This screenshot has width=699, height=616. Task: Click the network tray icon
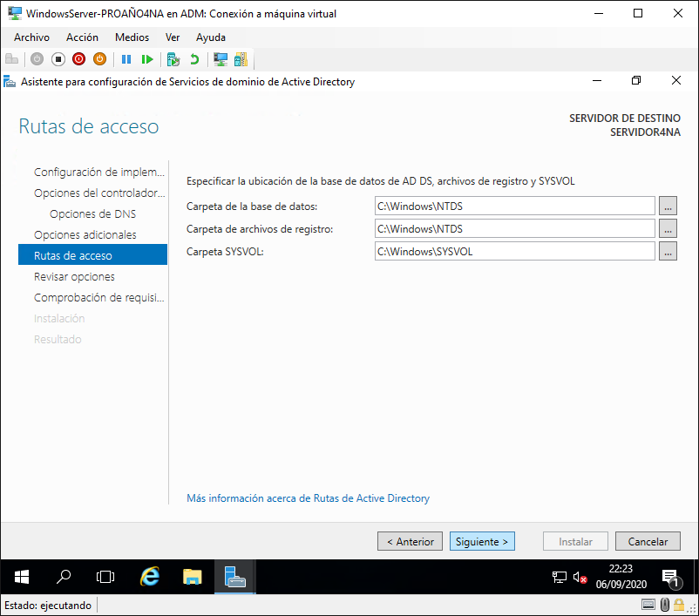click(559, 577)
